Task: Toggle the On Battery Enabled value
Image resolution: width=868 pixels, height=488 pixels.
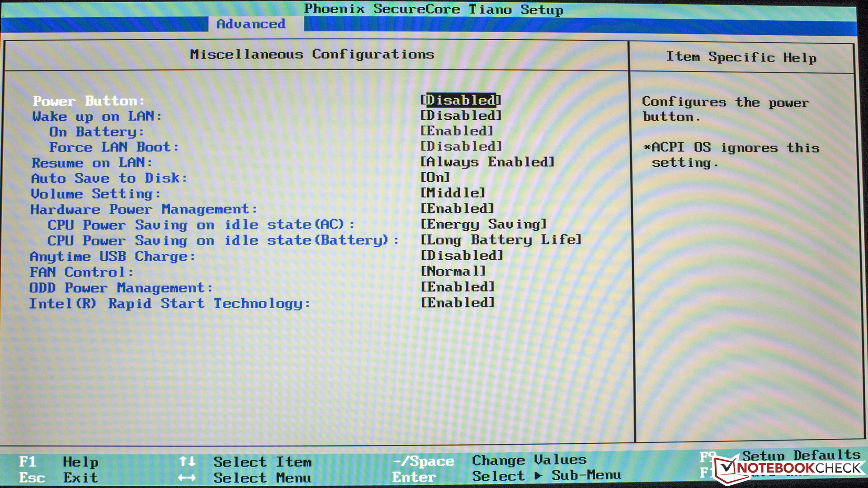Action: click(x=457, y=131)
